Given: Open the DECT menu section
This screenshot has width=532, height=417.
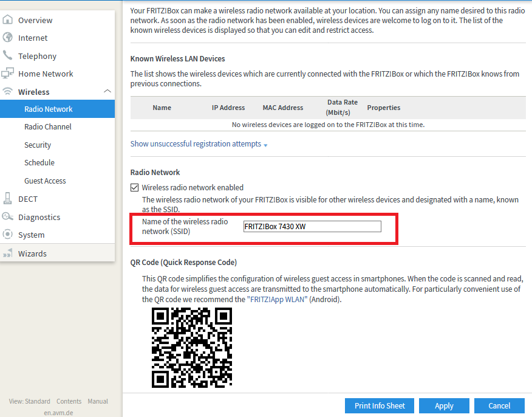Looking at the screenshot, I should point(28,199).
